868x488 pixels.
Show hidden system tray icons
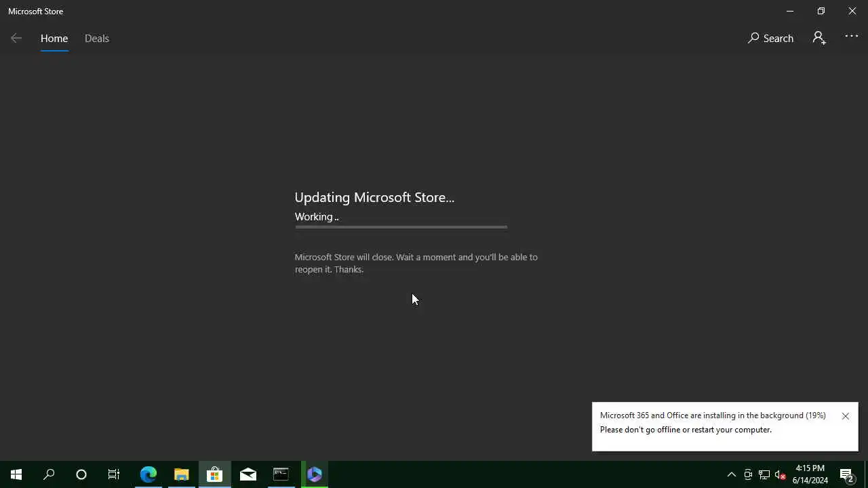(732, 474)
